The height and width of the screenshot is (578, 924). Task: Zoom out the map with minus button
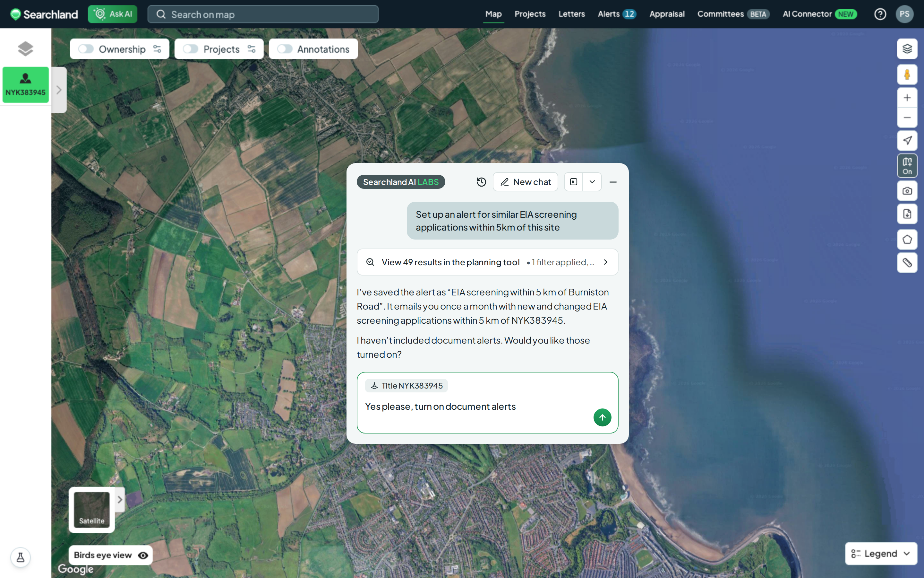[x=907, y=118]
